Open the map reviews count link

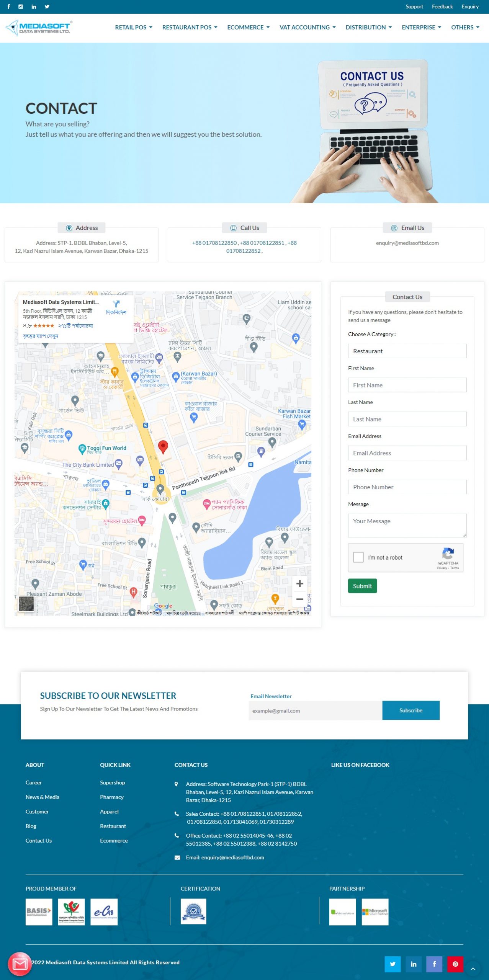click(x=75, y=326)
